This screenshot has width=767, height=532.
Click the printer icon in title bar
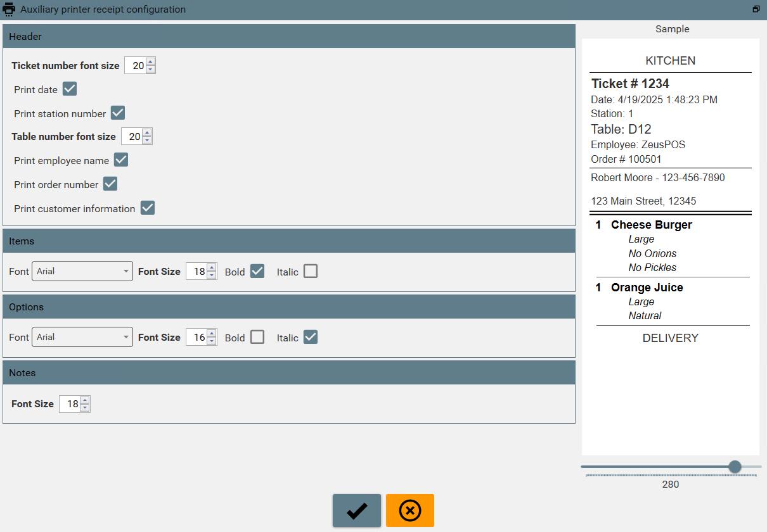pos(9,9)
